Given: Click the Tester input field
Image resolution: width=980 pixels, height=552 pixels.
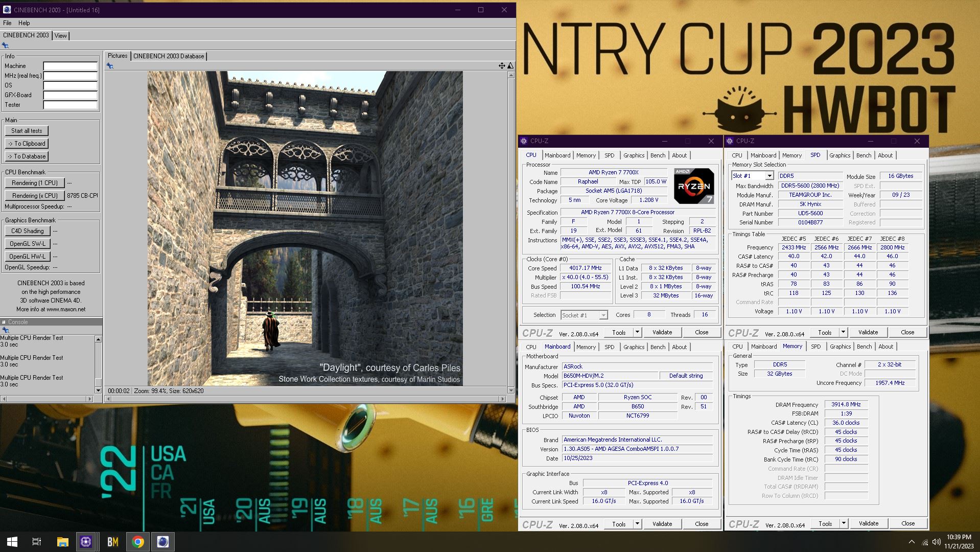Looking at the screenshot, I should pos(71,105).
